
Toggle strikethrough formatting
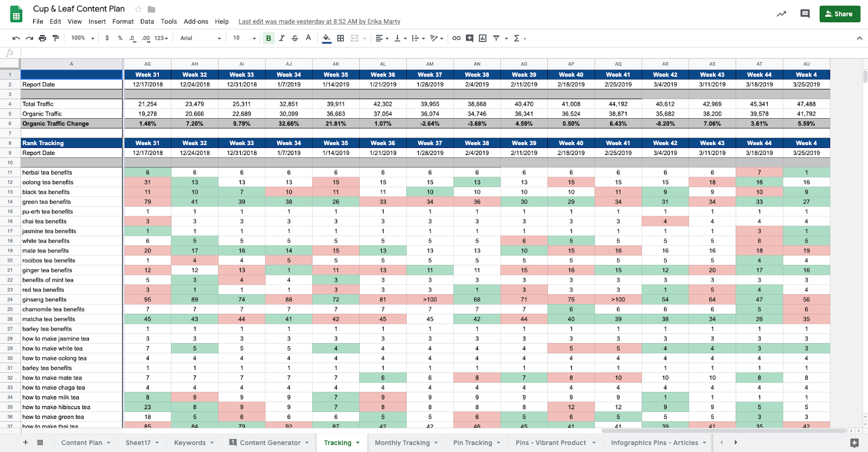tap(295, 38)
